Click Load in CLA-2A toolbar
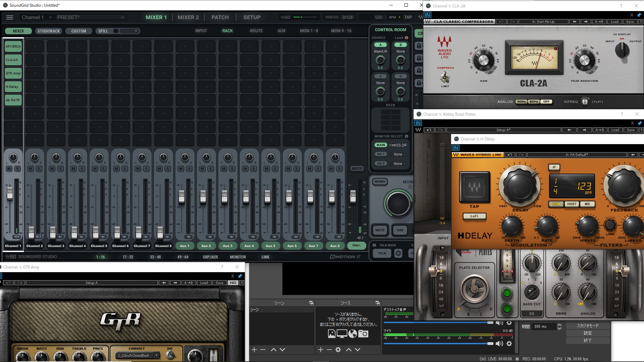Viewport: 644px width, 362px height. pos(614,22)
